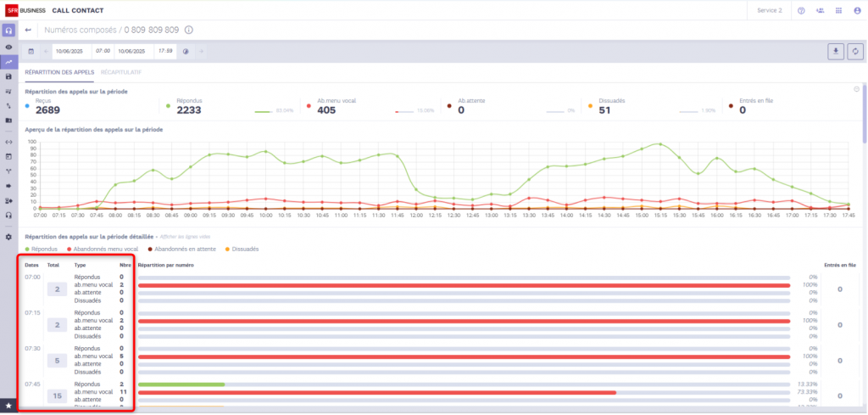Open the Service 2 selector
868x415 pixels.
[770, 10]
